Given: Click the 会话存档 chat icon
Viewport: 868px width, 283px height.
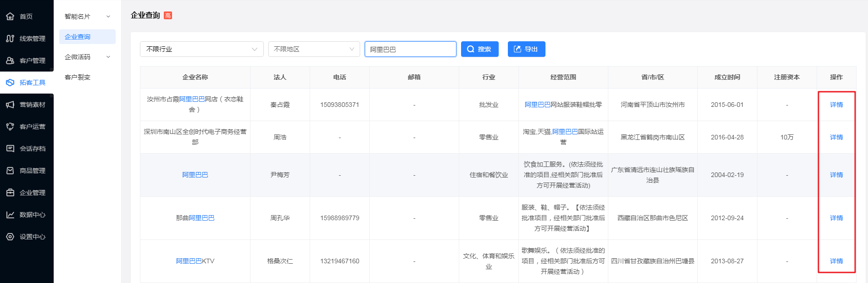Looking at the screenshot, I should click(x=10, y=149).
